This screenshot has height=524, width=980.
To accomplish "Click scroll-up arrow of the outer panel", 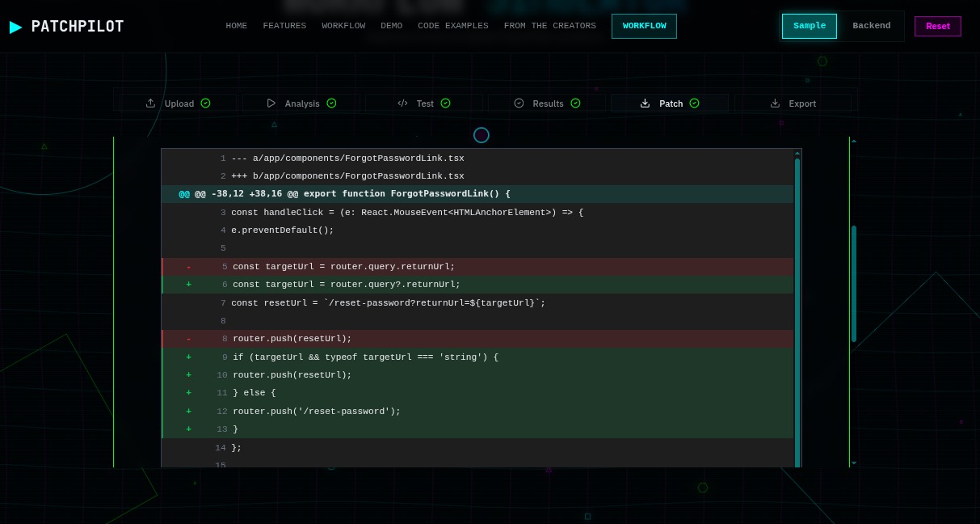I will point(854,141).
